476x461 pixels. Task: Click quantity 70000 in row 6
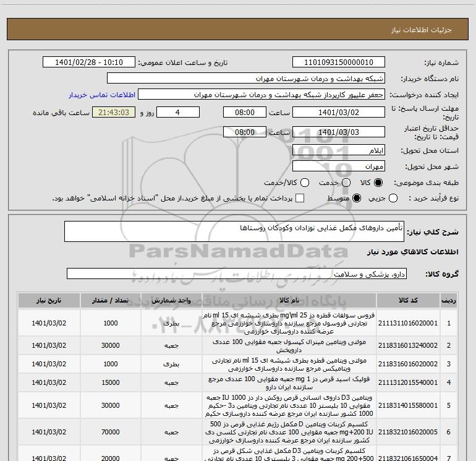[111, 432]
